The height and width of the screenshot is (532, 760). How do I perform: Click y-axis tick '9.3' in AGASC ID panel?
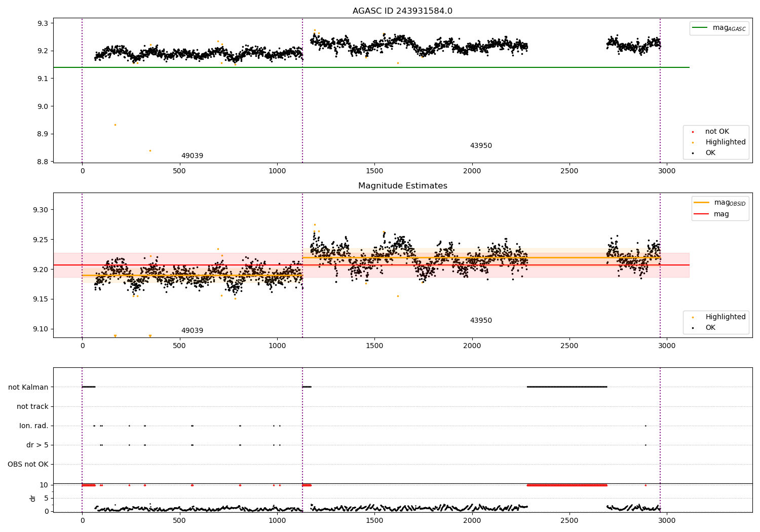[43, 24]
